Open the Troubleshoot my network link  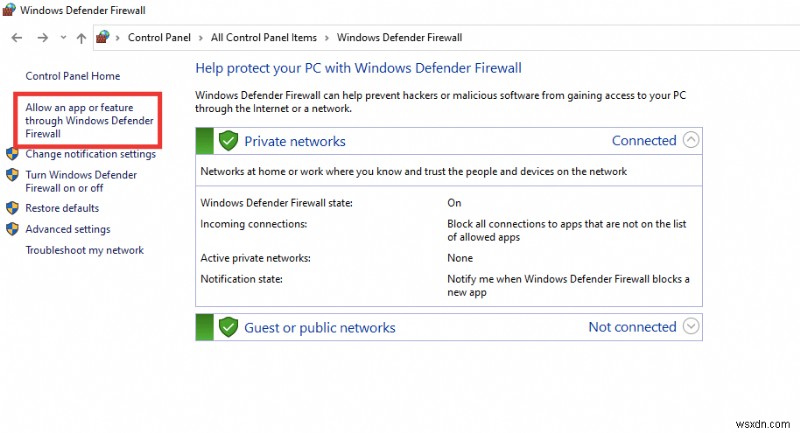coord(84,250)
